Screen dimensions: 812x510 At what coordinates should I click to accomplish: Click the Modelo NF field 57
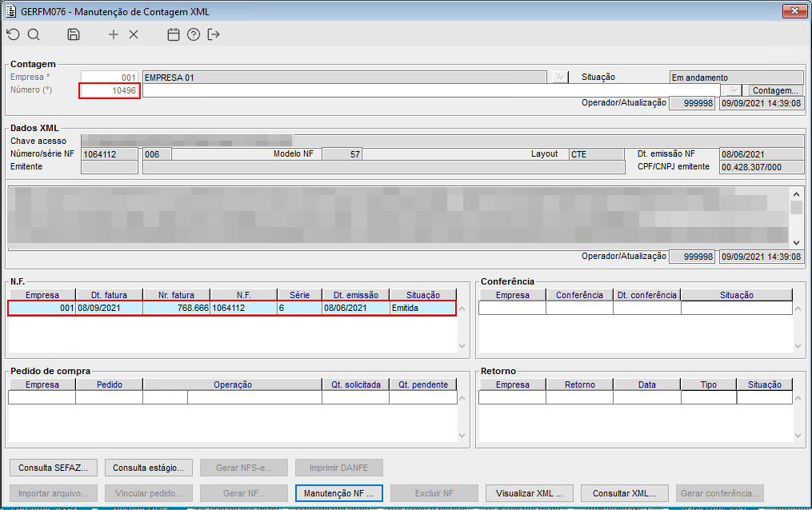pos(342,154)
